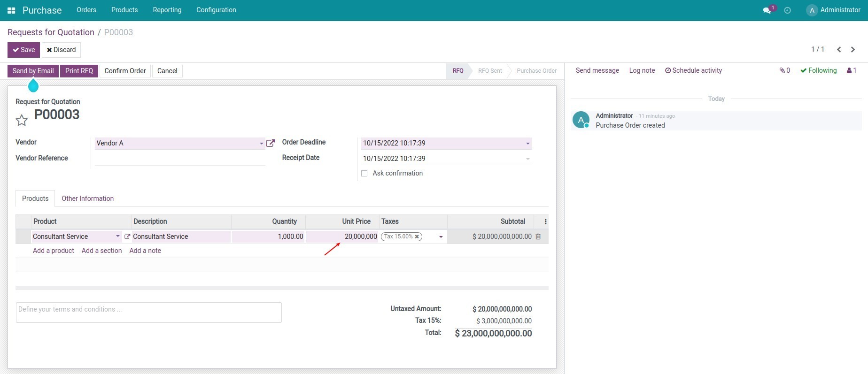Click Add a product link
This screenshot has height=374, width=868.
coord(54,251)
